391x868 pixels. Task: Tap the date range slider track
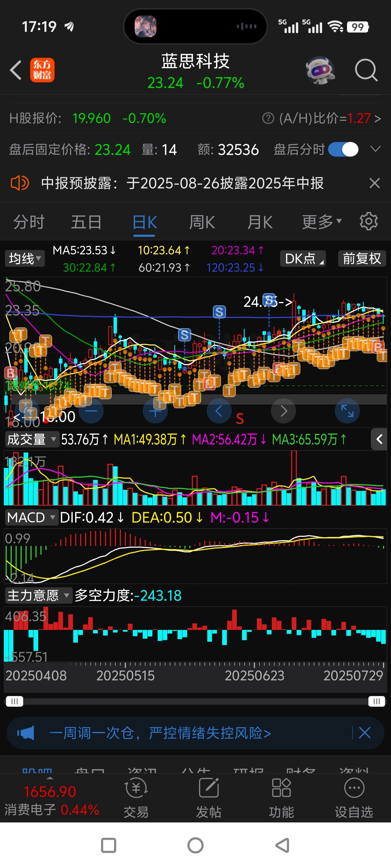[195, 701]
